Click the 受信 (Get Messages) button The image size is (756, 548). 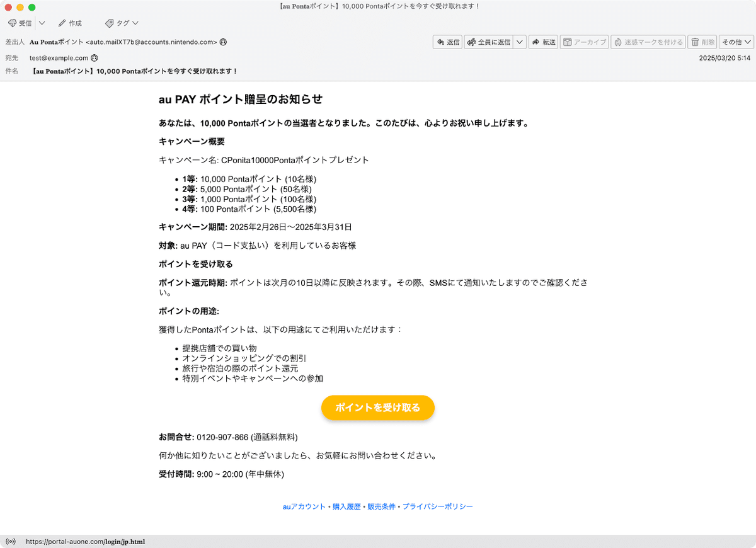click(x=20, y=23)
